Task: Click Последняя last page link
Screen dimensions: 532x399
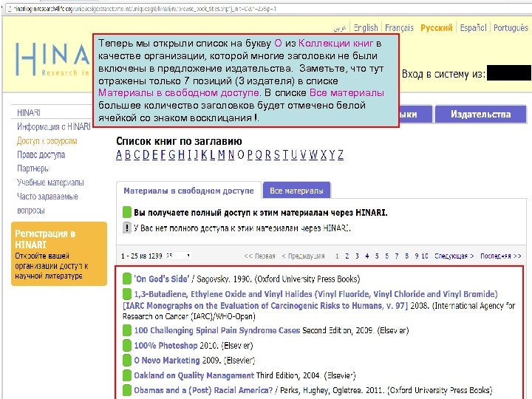Action: pyautogui.click(x=501, y=256)
